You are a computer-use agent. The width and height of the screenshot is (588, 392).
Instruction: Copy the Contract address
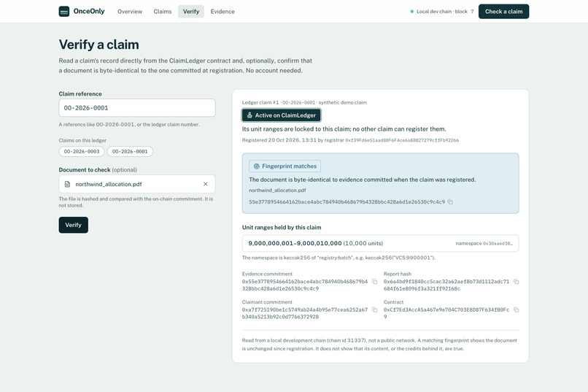(x=516, y=310)
